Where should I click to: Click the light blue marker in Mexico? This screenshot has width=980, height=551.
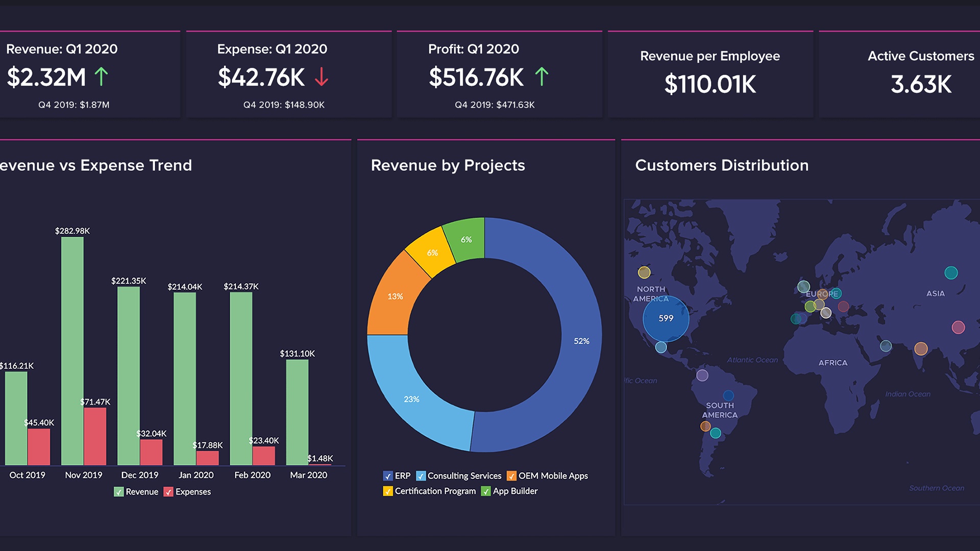pyautogui.click(x=661, y=347)
